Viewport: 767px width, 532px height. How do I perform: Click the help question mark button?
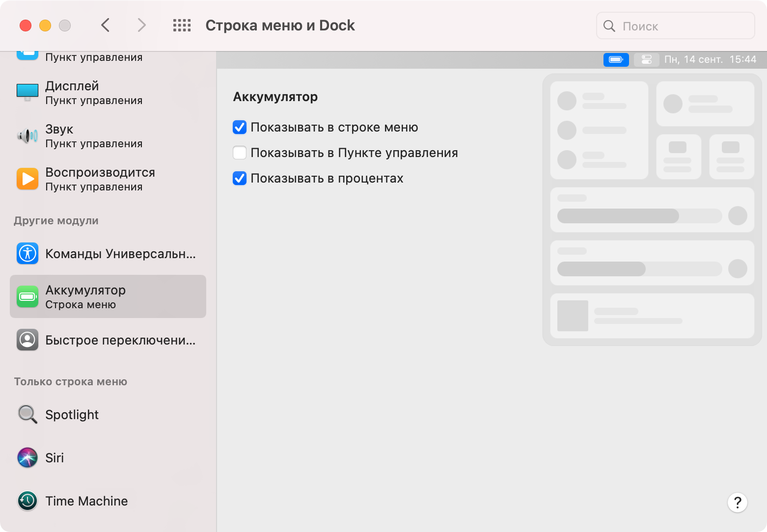coord(737,503)
